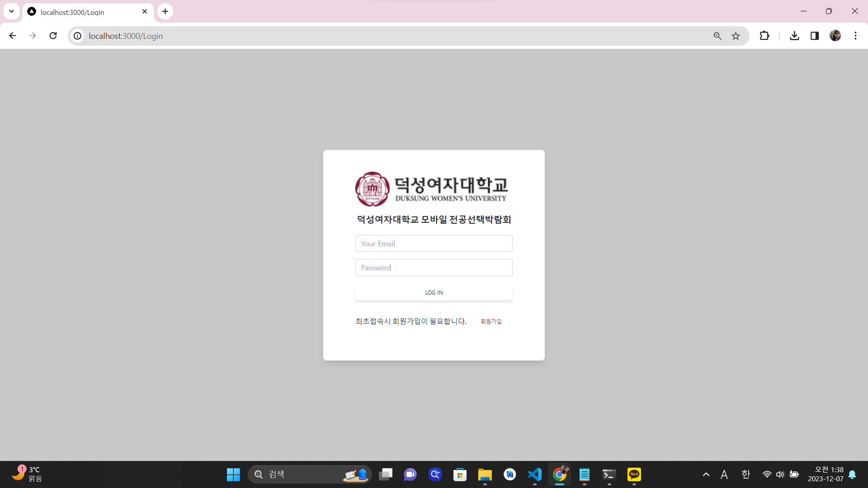Click heading 덕성여자대학교 모바일 전공선택박람회
868x488 pixels.
pos(434,220)
